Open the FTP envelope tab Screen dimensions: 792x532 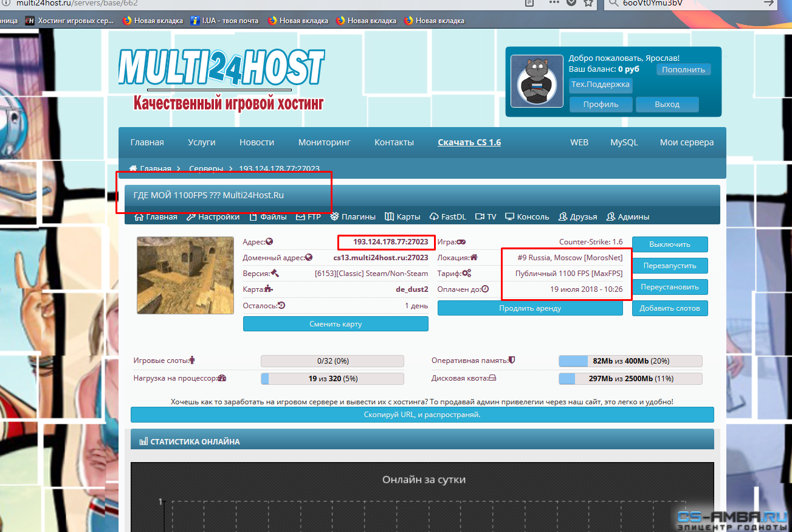(x=308, y=216)
